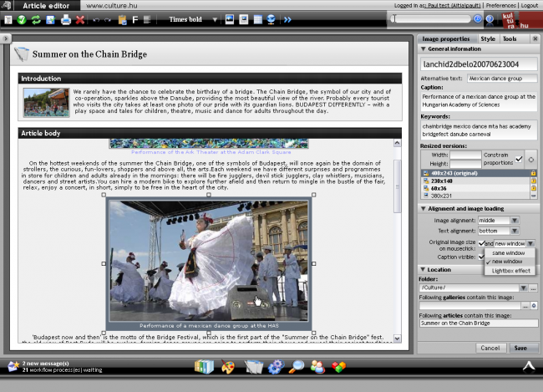The width and height of the screenshot is (543, 392).
Task: Click the bold F formatting icon
Action: 135,20
